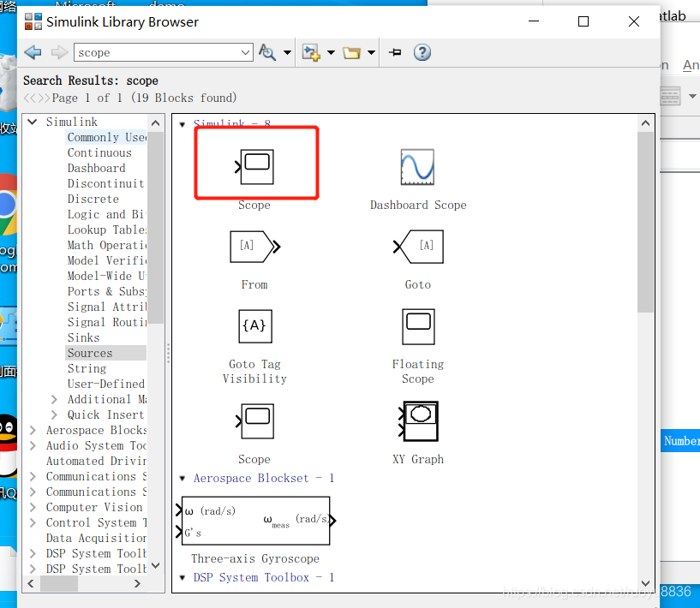Select the Floating Scope block icon
Image resolution: width=700 pixels, height=608 pixels.
click(418, 326)
